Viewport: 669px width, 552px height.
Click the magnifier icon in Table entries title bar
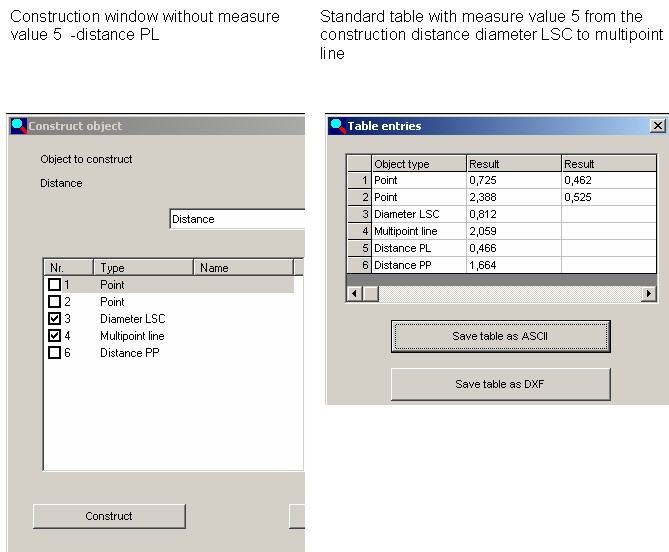click(338, 126)
